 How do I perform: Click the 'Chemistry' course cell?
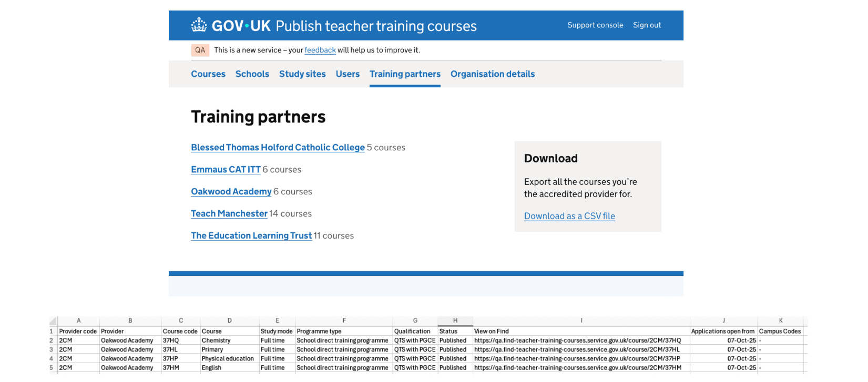[230, 340]
